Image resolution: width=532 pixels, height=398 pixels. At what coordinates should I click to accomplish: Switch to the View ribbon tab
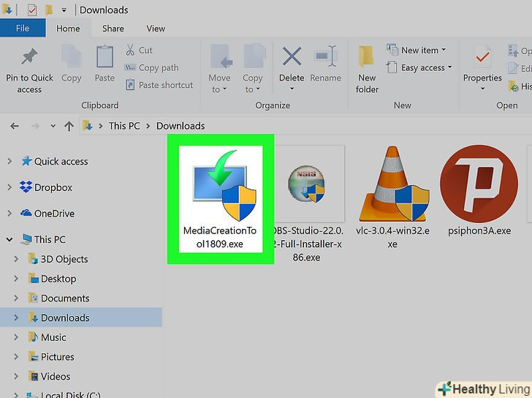pos(156,29)
